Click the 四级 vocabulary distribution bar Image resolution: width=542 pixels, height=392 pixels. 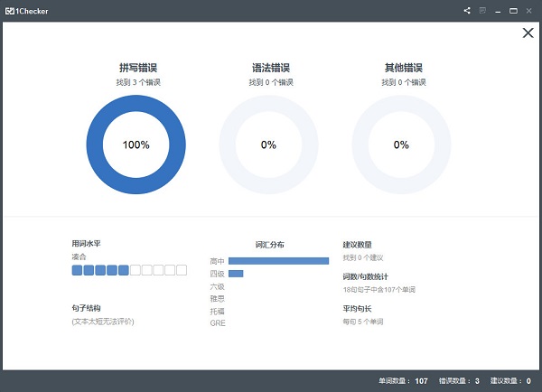pos(236,274)
